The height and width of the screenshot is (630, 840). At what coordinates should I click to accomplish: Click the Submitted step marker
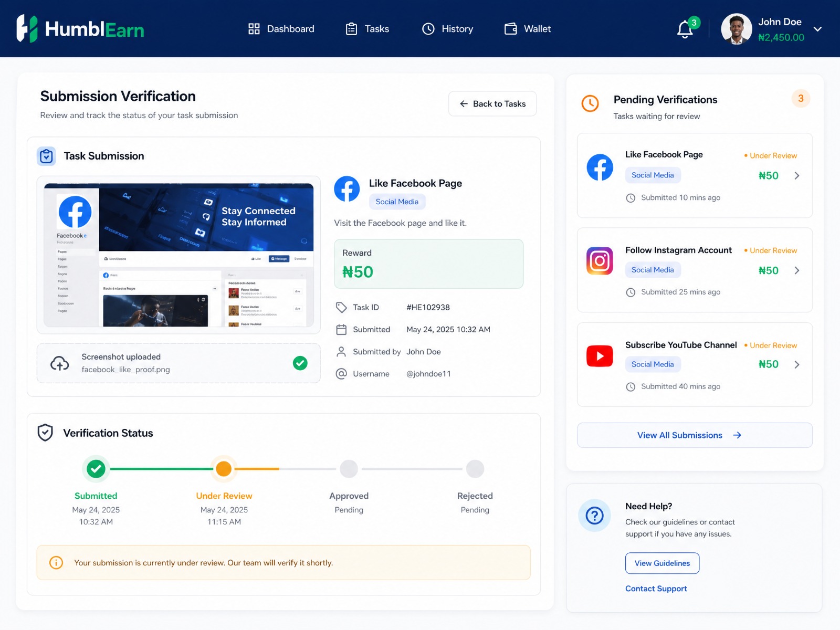pos(96,469)
